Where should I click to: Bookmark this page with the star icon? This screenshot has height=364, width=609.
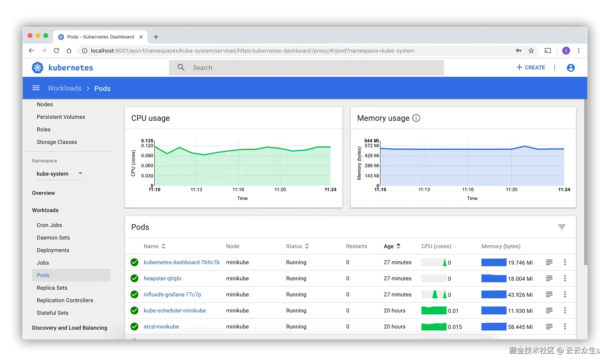[x=531, y=51]
